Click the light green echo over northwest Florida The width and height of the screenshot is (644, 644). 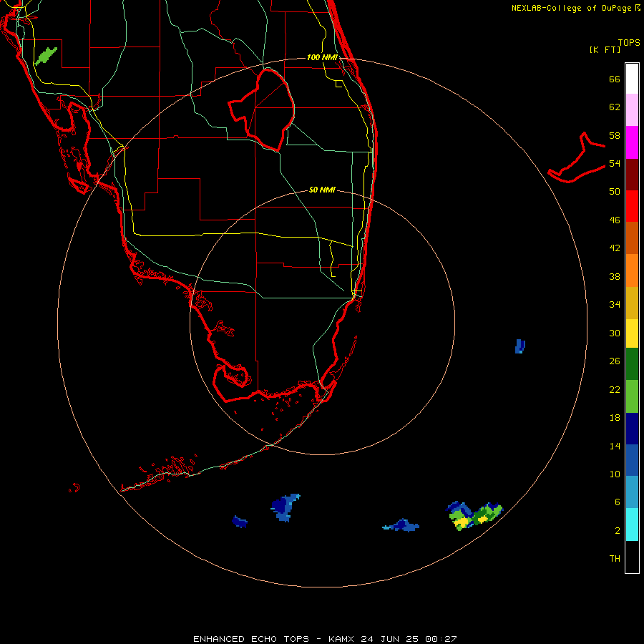pyautogui.click(x=46, y=56)
